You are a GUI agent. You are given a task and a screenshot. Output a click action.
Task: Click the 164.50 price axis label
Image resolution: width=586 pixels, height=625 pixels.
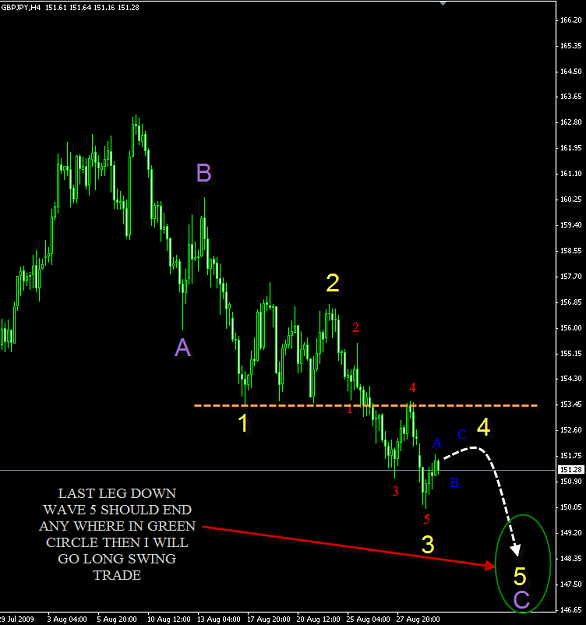[571, 71]
